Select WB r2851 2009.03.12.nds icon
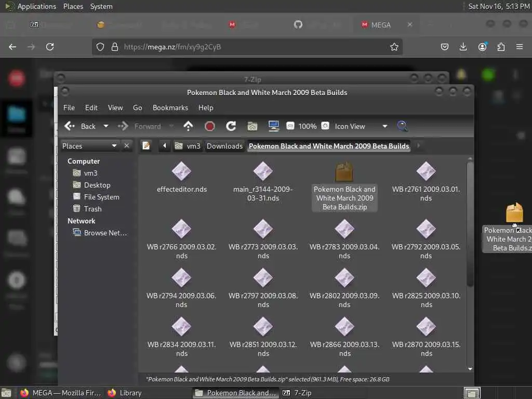The height and width of the screenshot is (399, 532). [263, 326]
